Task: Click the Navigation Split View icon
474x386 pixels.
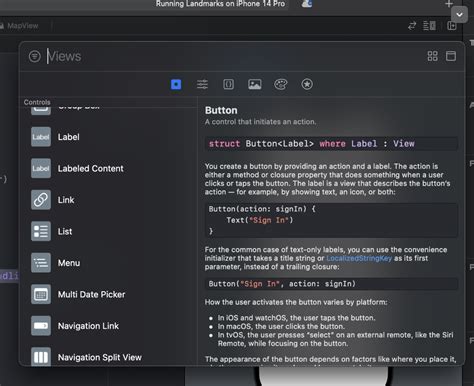Action: pyautogui.click(x=41, y=357)
